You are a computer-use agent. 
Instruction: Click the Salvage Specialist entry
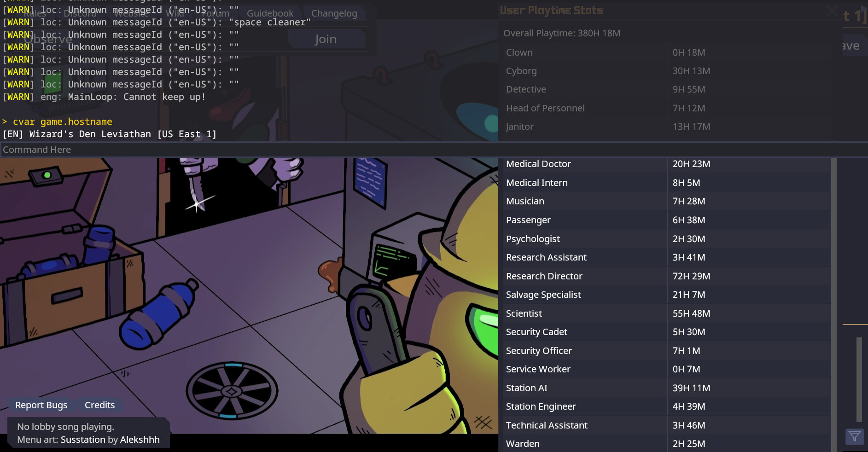click(666, 295)
